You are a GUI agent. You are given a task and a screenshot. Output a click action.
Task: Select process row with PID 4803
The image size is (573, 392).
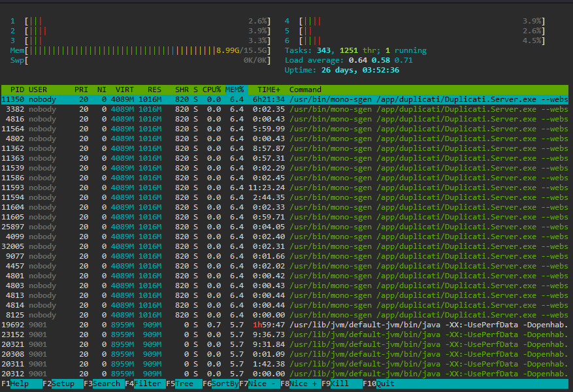285,286
